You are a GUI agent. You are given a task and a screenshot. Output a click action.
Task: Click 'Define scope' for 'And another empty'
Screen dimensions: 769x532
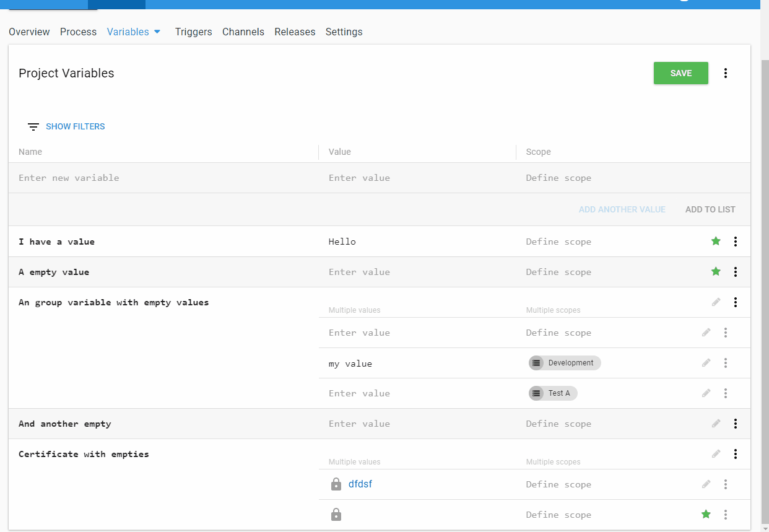(558, 424)
